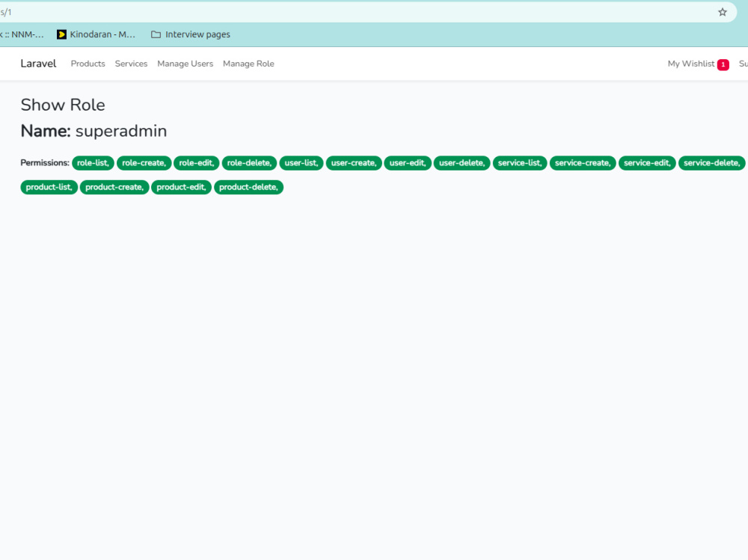Click the red wishlist count badge
This screenshot has height=560, width=748.
tap(723, 64)
